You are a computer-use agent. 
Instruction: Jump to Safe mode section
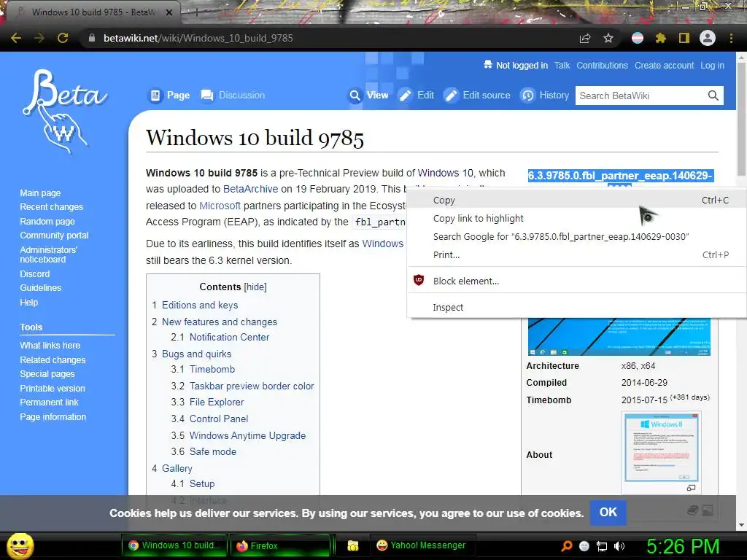coord(212,451)
